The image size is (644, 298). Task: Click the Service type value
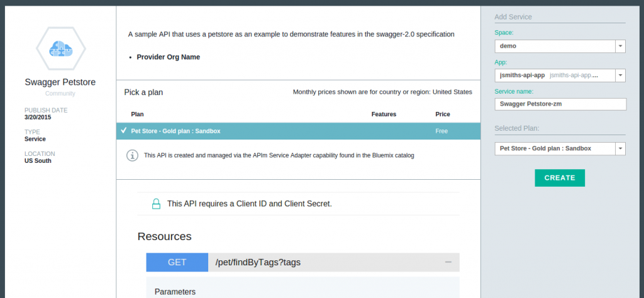click(35, 139)
